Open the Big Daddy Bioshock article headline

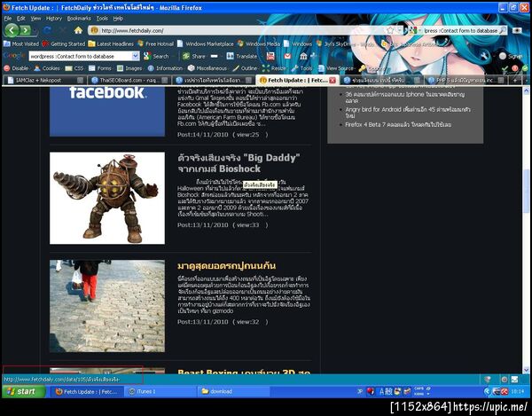coord(239,163)
